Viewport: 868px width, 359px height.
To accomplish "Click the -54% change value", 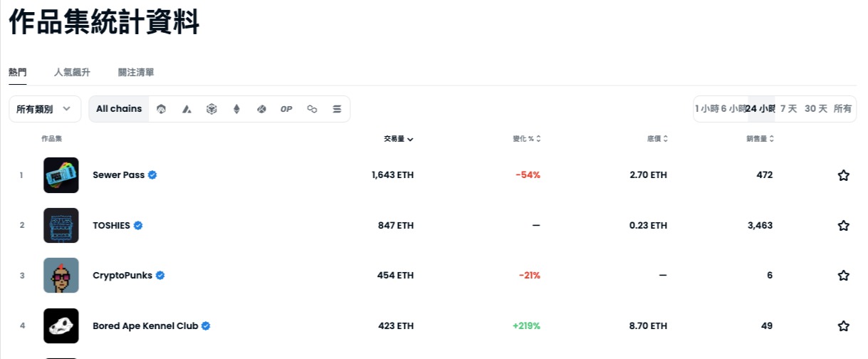I will (x=528, y=175).
